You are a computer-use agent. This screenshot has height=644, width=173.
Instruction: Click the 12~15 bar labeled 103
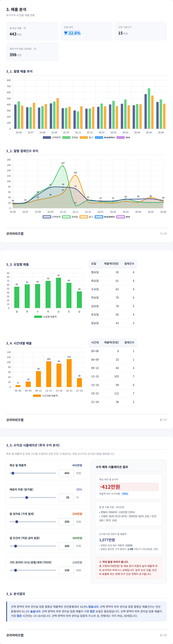tap(49, 374)
